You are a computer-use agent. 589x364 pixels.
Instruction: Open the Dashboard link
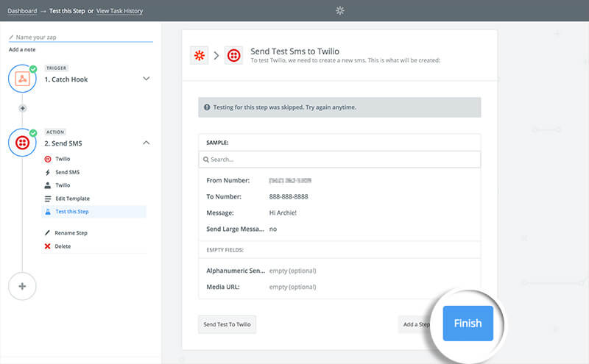click(22, 11)
